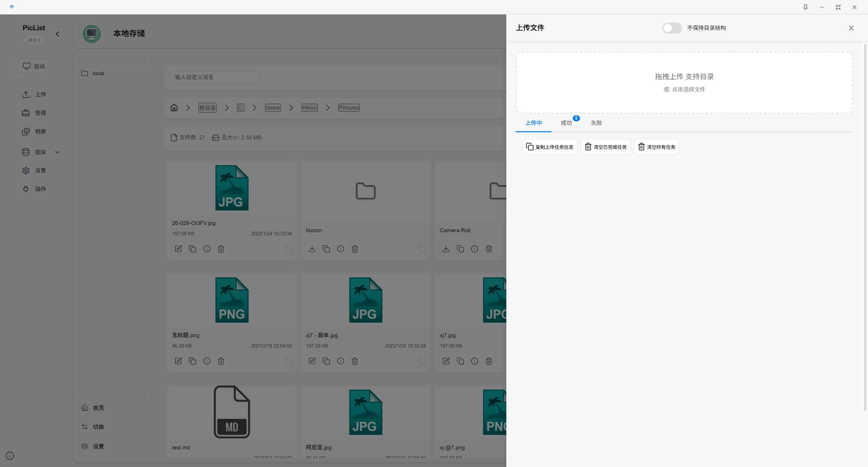Go to Heluo in the breadcrumb

coord(310,108)
